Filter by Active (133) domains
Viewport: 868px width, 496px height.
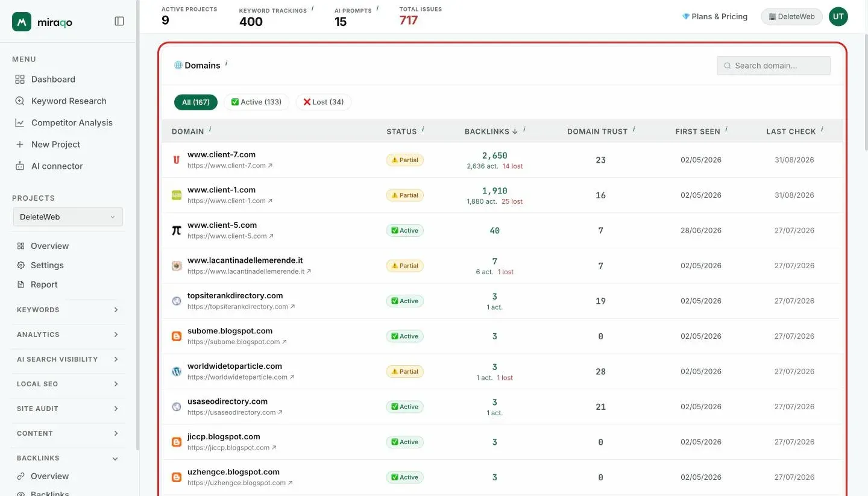257,102
